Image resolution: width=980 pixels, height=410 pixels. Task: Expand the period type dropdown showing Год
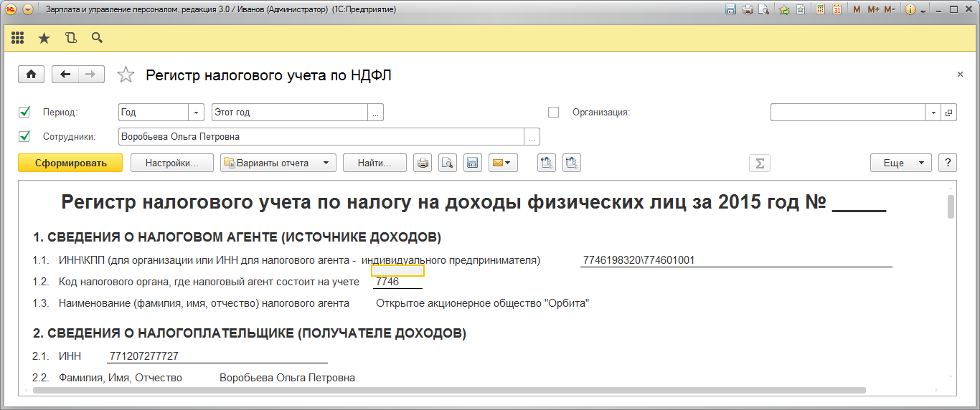tap(197, 113)
